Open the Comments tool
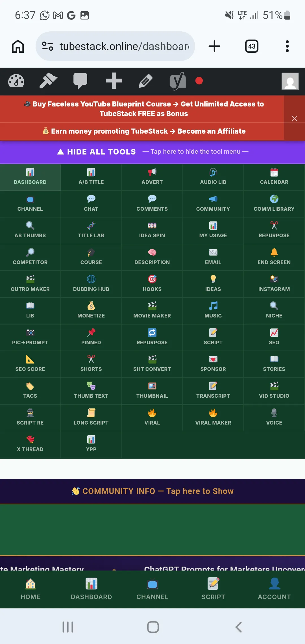Screen dimensions: 305x644 pos(152,204)
